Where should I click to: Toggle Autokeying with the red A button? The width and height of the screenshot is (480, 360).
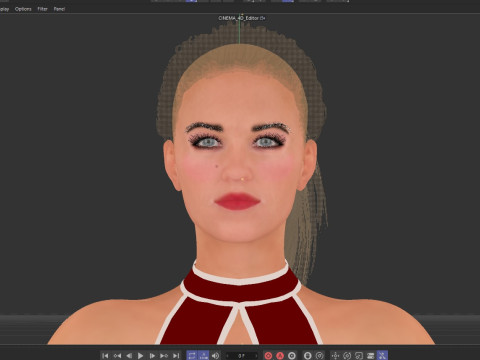point(280,356)
